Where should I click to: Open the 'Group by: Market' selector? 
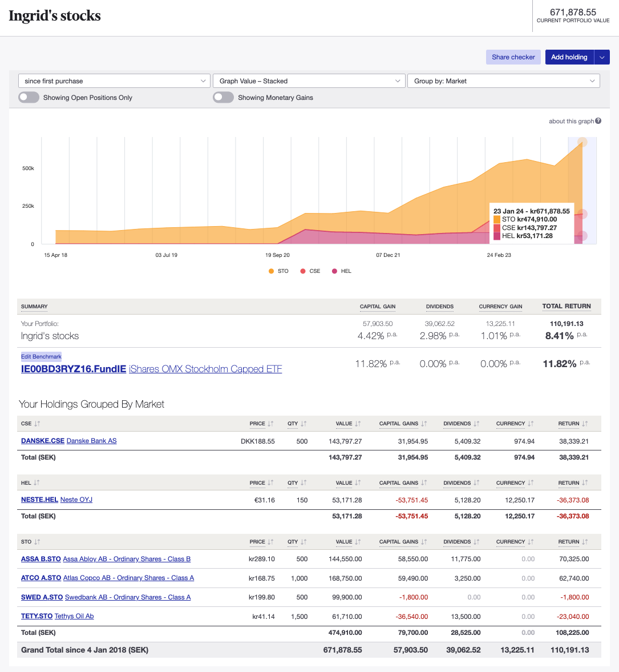pos(503,81)
